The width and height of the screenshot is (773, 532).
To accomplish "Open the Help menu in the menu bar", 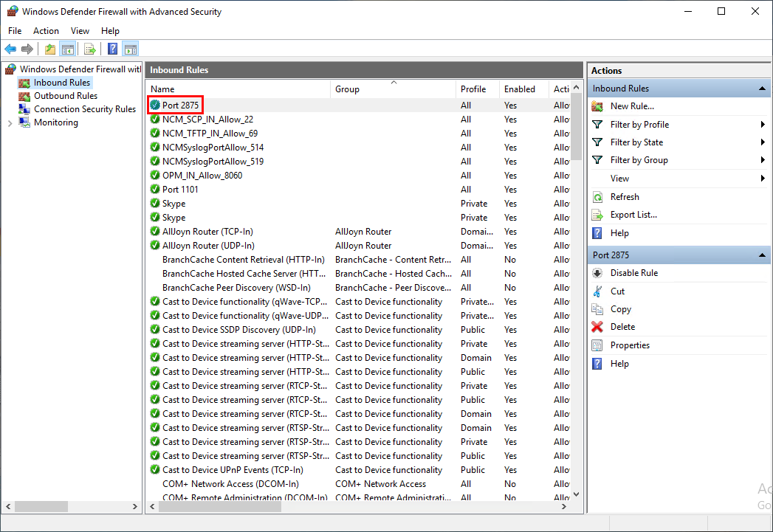I will pos(111,31).
